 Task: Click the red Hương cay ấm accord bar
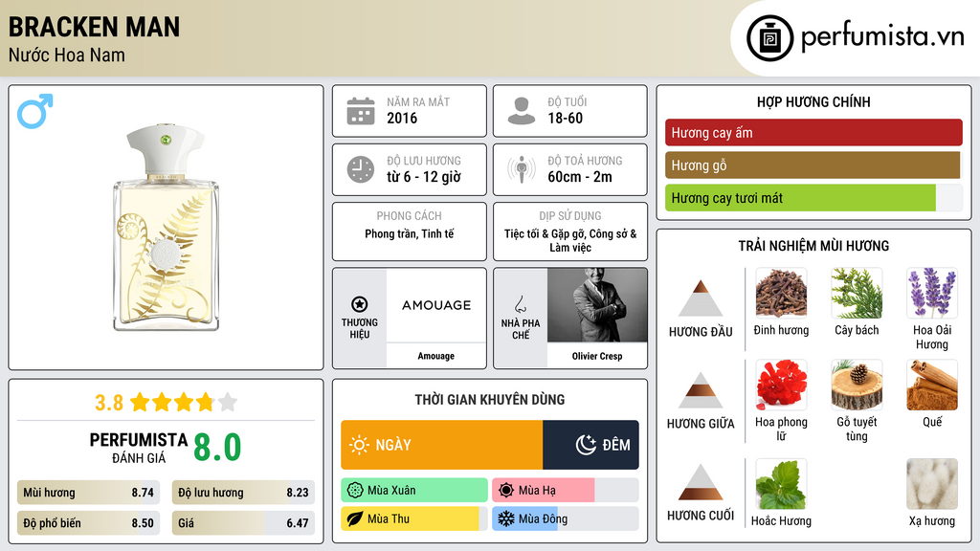(813, 132)
